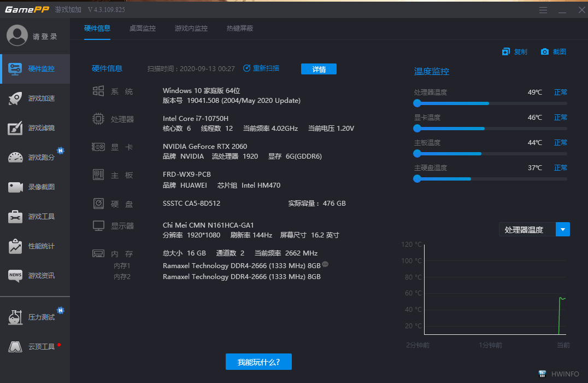Viewport: 588px width, 383px height.
Task: Click the HWINFO text label
Action: (565, 374)
